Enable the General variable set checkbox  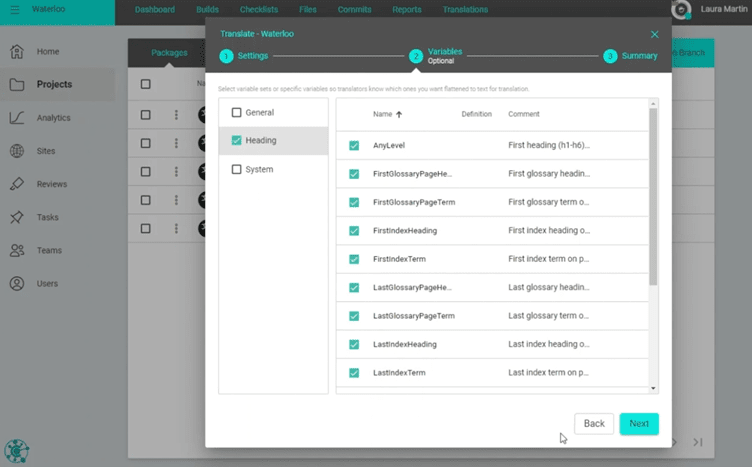(x=237, y=112)
